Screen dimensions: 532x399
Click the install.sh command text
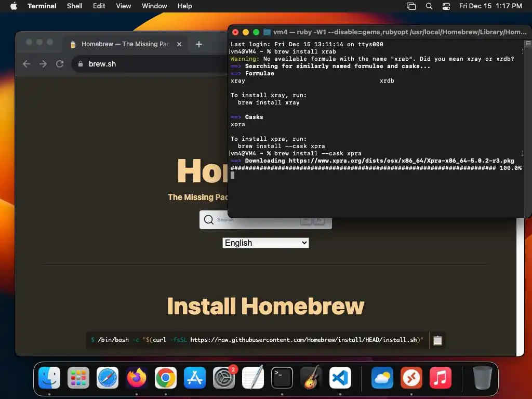[257, 340]
